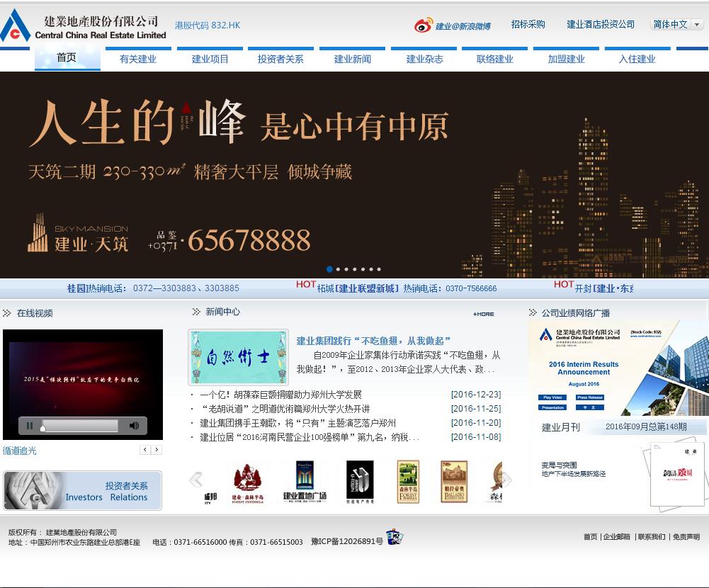Open the Sina Weibo icon link
The height and width of the screenshot is (588, 709).
coord(424,26)
